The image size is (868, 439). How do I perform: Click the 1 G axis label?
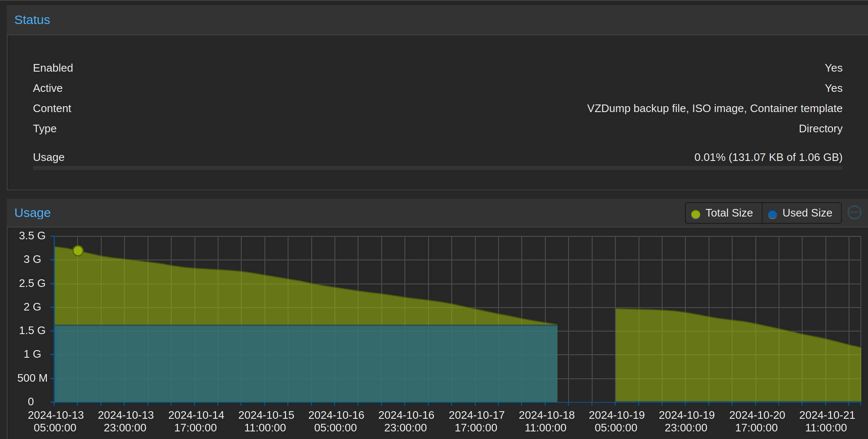pyautogui.click(x=32, y=354)
